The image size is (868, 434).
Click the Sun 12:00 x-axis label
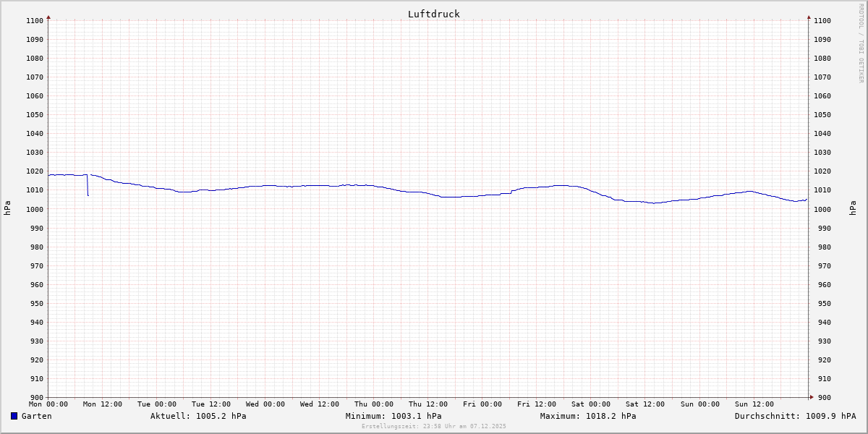click(754, 404)
